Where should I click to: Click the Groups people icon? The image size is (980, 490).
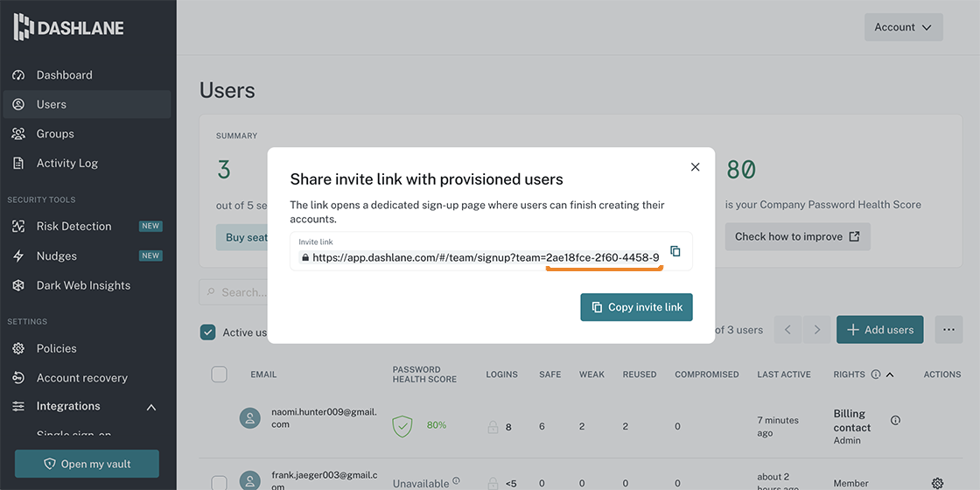coord(18,134)
